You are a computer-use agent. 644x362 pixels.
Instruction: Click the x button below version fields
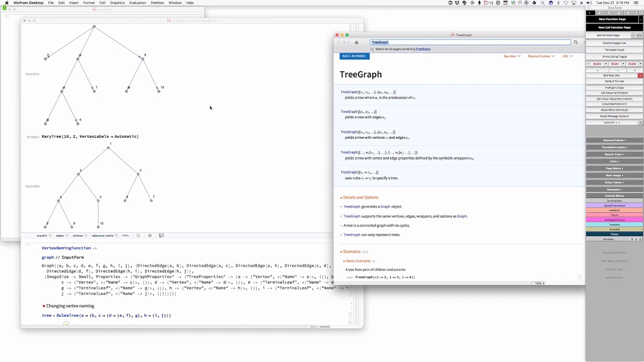pyautogui.click(x=635, y=70)
